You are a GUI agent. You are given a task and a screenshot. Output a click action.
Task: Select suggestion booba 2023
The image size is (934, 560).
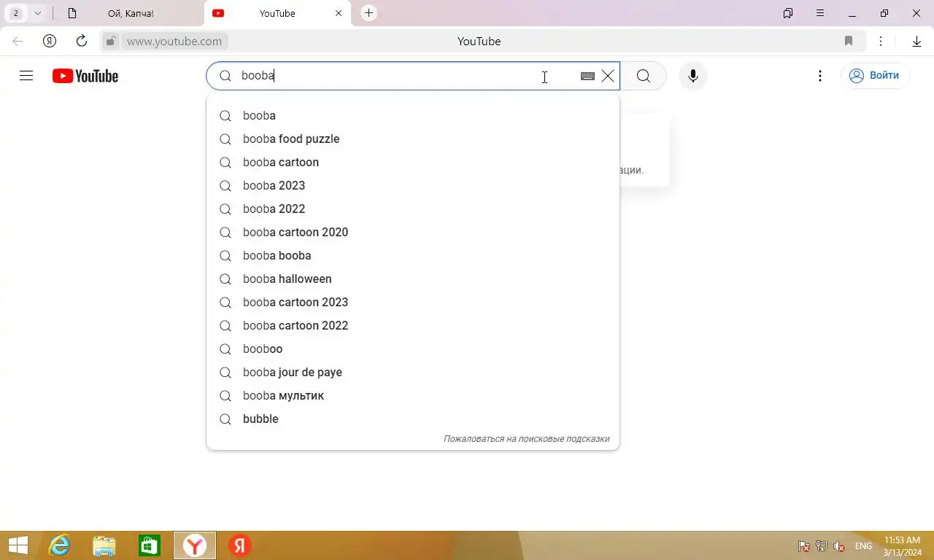click(x=413, y=185)
